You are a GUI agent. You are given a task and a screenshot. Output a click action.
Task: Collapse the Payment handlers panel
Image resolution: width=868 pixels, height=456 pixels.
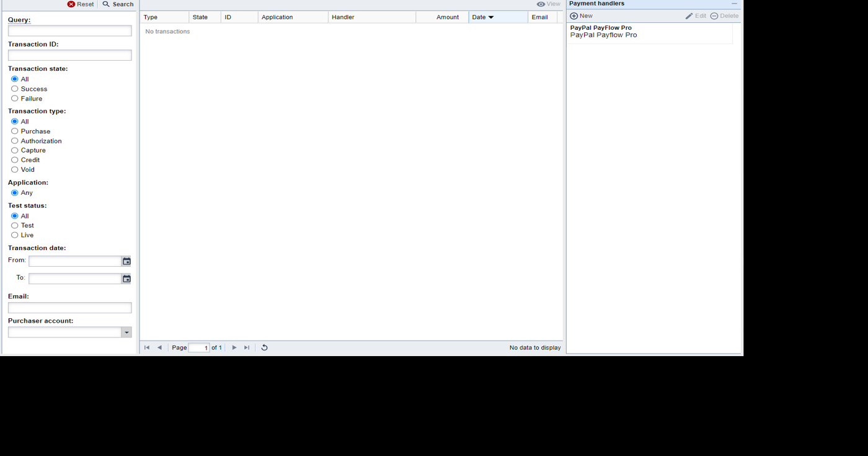point(734,4)
